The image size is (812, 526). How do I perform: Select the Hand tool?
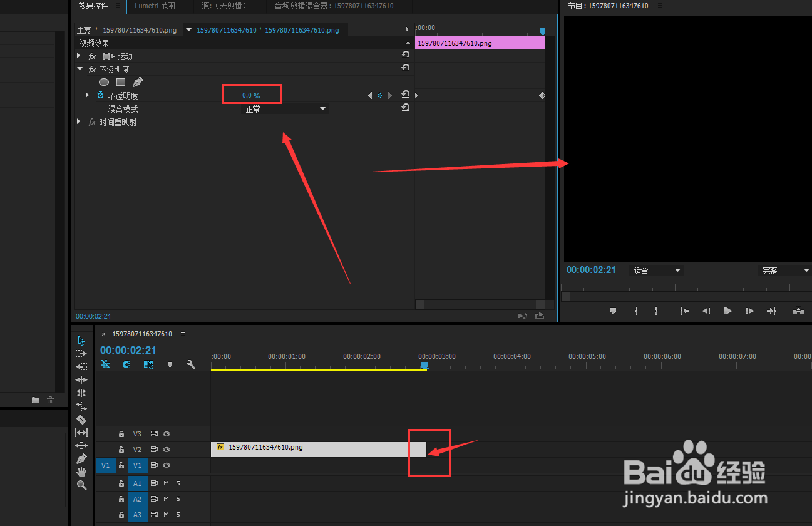click(81, 472)
